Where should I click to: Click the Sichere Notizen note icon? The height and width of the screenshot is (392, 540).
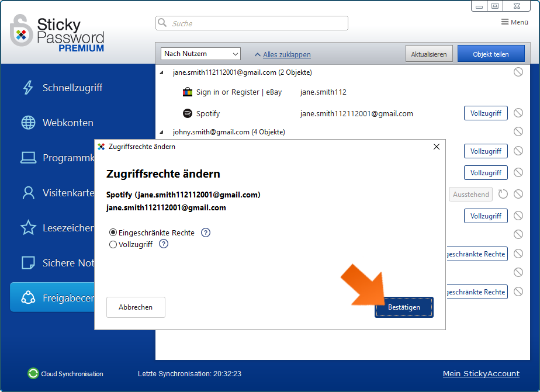28,262
